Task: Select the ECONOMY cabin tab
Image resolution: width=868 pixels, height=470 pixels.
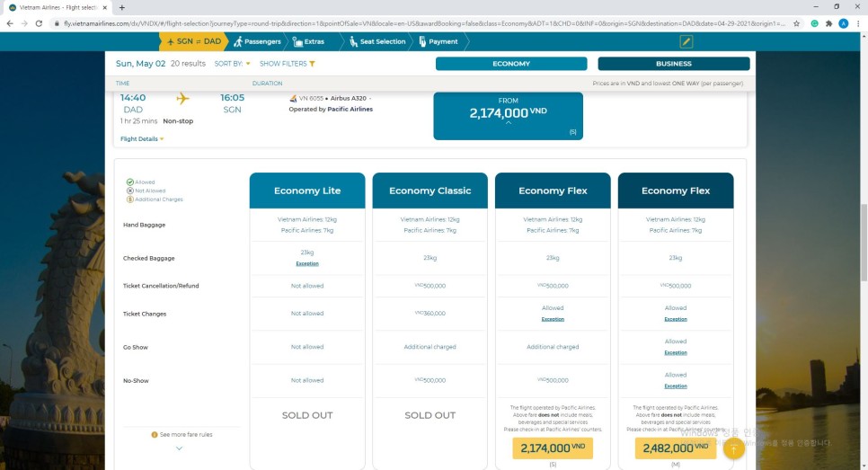Action: click(511, 64)
